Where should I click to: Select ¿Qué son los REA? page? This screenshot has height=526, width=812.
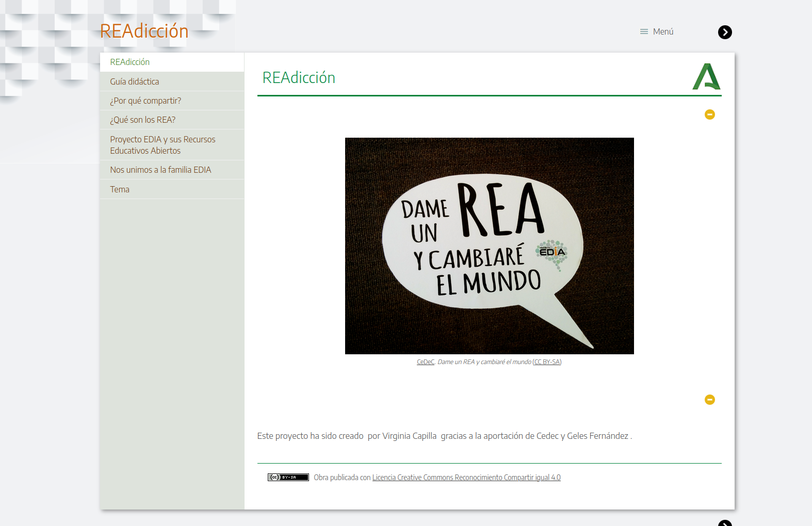pyautogui.click(x=143, y=120)
